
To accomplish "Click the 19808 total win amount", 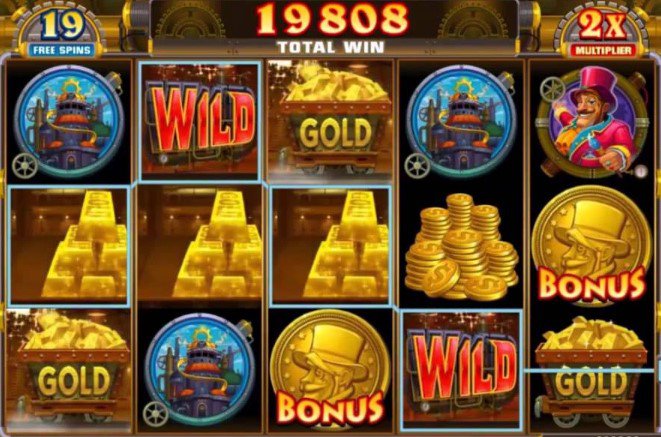I will point(332,20).
